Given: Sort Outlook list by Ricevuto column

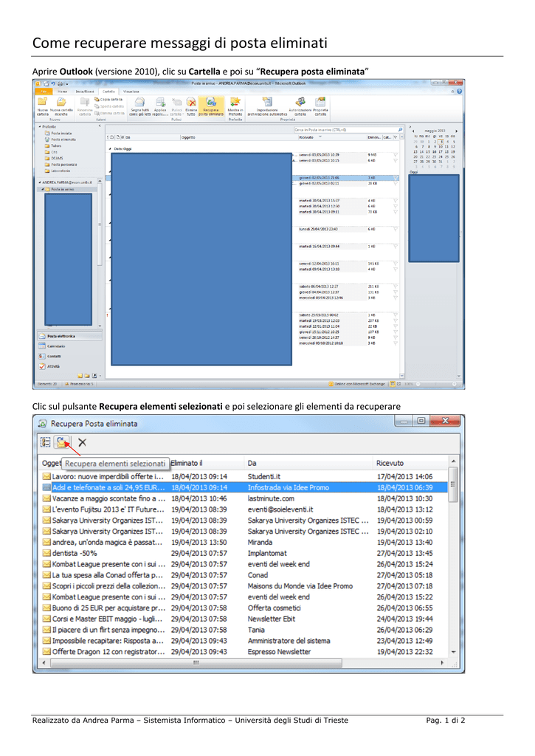Looking at the screenshot, I should point(331,137).
